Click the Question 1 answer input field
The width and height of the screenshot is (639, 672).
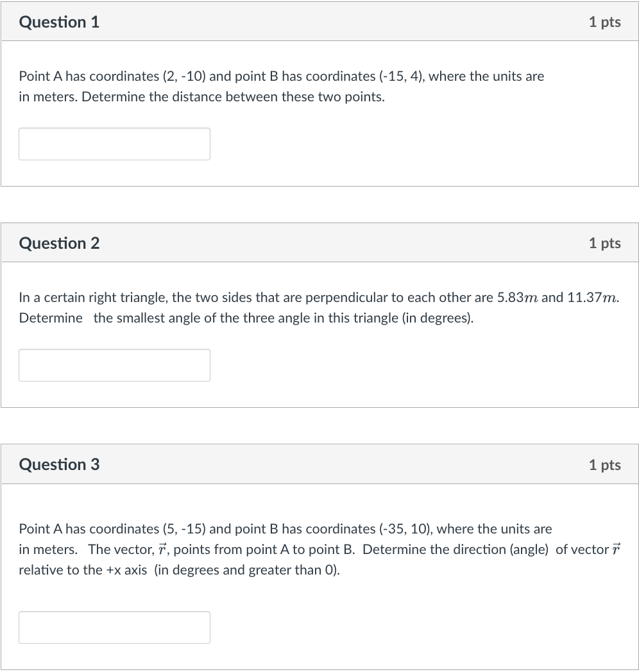[114, 144]
